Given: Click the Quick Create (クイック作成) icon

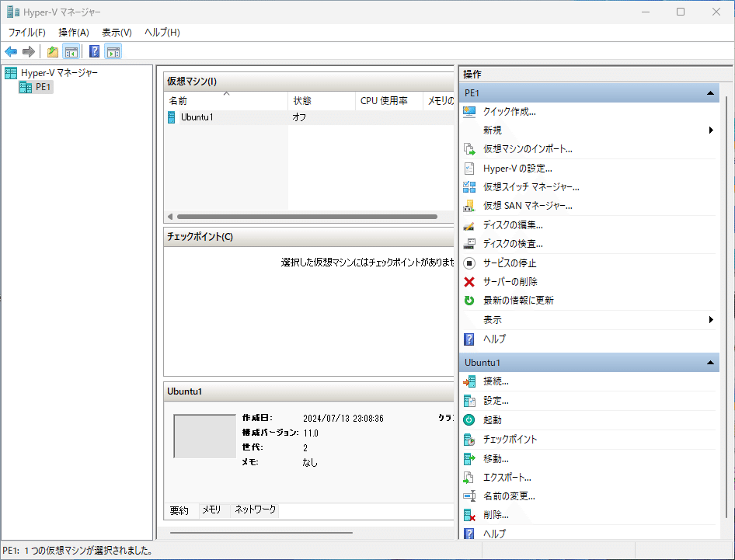Looking at the screenshot, I should coord(469,112).
